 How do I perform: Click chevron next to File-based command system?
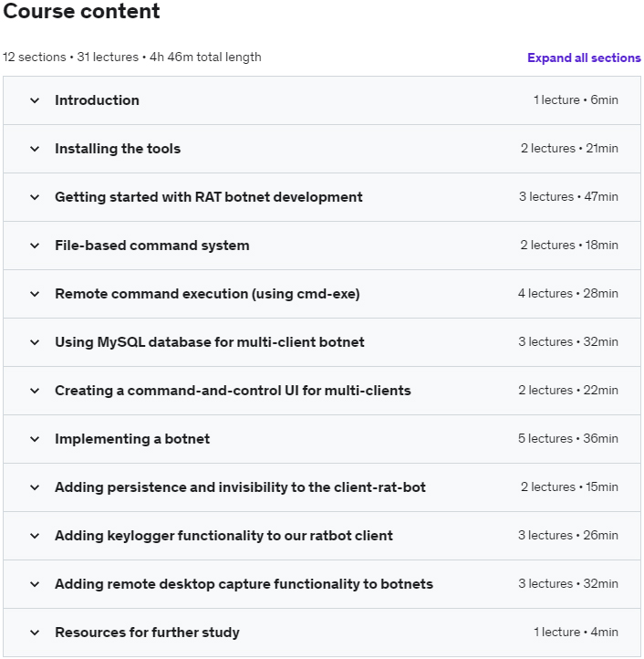click(35, 246)
